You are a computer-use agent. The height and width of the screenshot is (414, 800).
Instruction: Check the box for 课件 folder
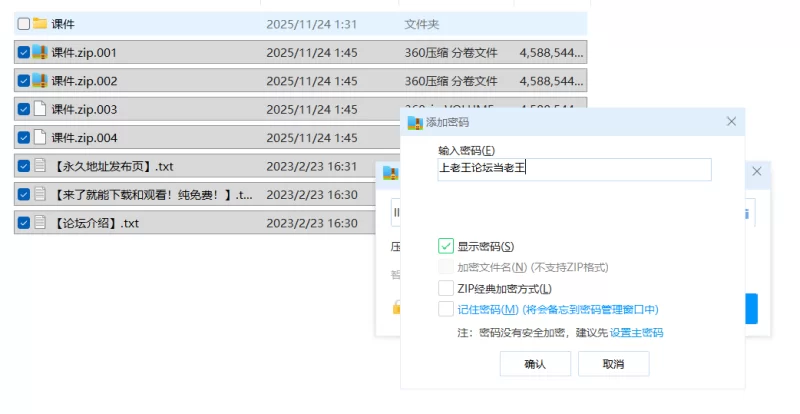pyautogui.click(x=23, y=24)
